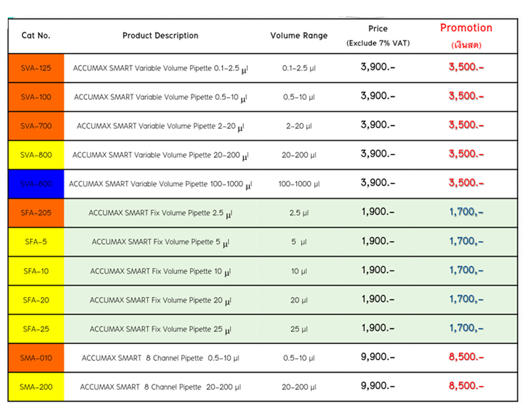525x420 pixels.
Task: Select the 8 Channel Pipette 0.5-10 µl description
Action: click(x=160, y=358)
